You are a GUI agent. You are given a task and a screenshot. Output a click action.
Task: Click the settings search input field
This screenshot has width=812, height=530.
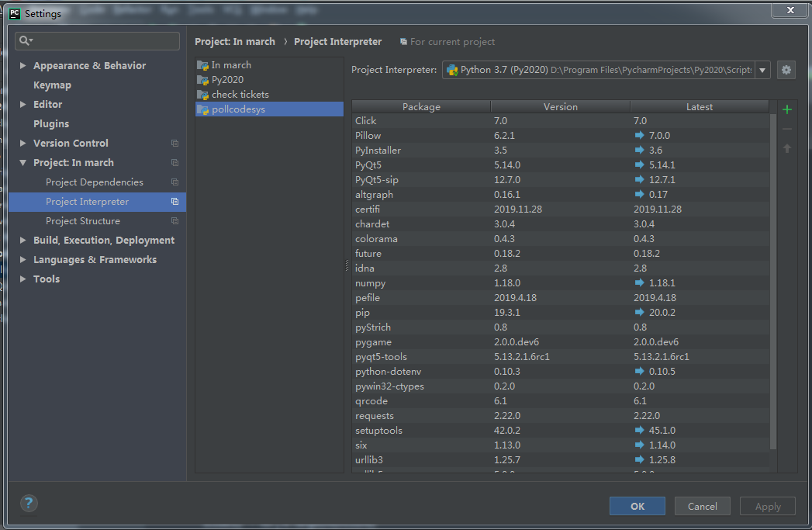click(98, 41)
